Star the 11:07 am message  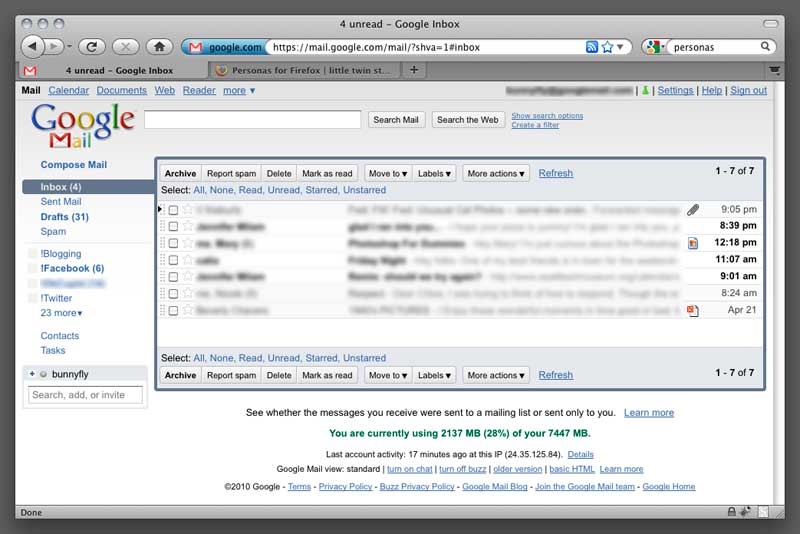[188, 260]
